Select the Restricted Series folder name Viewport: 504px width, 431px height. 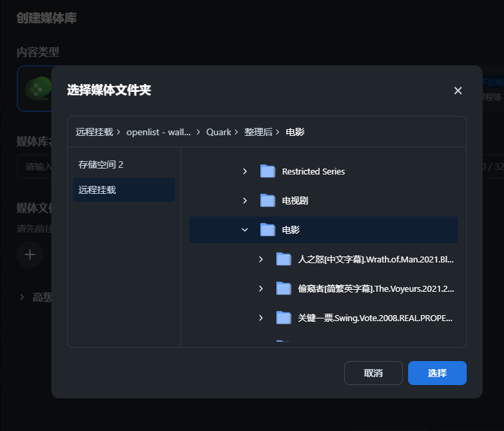click(314, 171)
